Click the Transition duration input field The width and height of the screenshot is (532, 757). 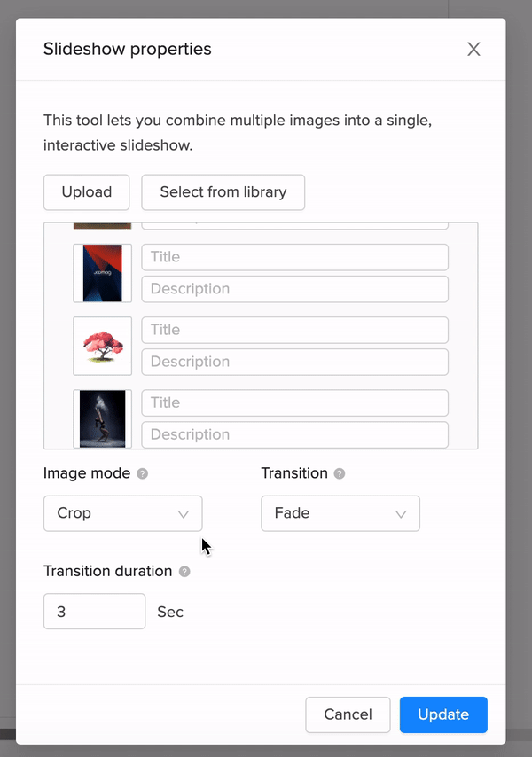(94, 612)
